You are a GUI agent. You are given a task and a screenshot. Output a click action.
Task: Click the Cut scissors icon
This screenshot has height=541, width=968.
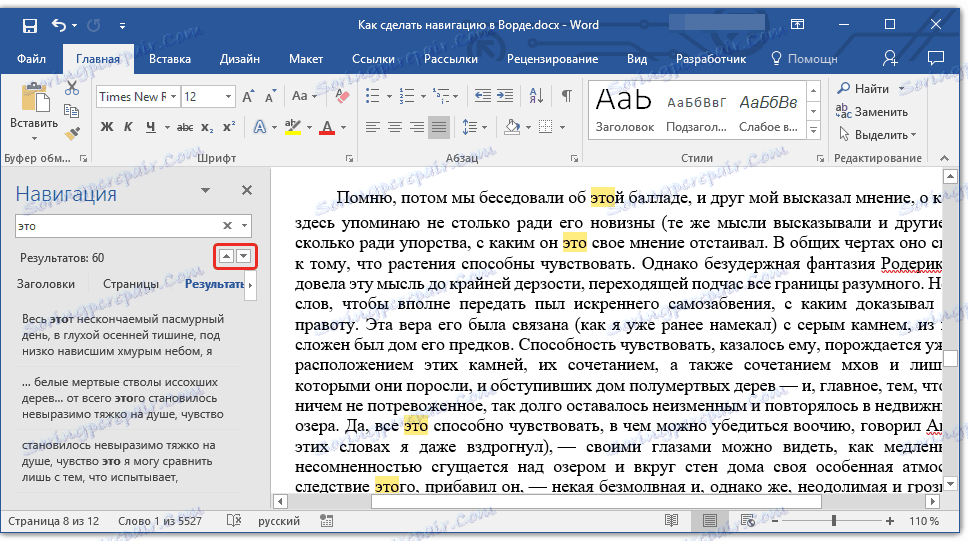click(71, 90)
